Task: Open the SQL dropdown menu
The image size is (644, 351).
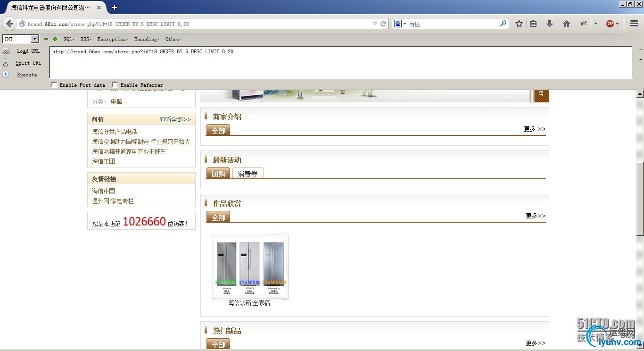Action: 69,39
